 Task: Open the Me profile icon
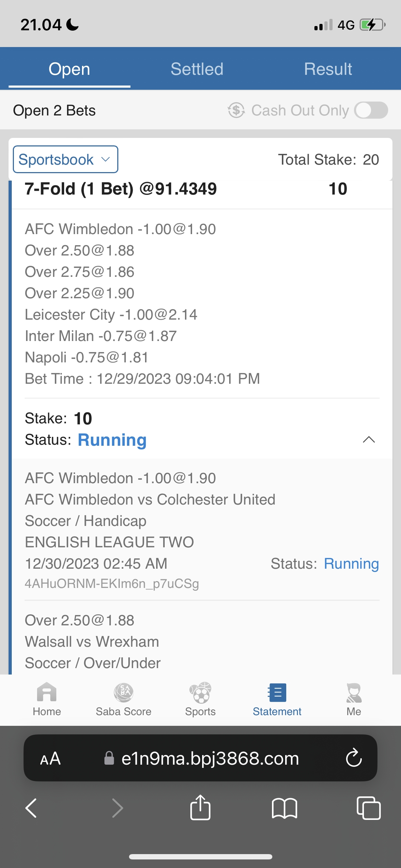coord(354,693)
